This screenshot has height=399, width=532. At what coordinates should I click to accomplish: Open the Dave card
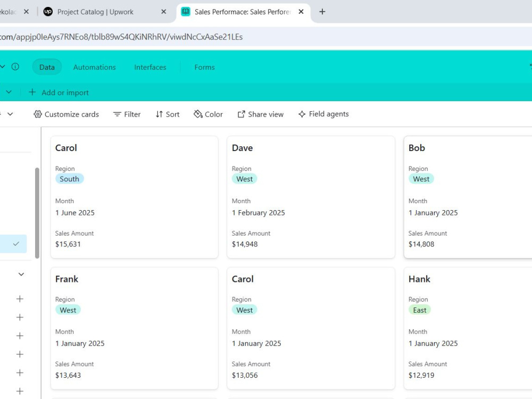pos(311,197)
